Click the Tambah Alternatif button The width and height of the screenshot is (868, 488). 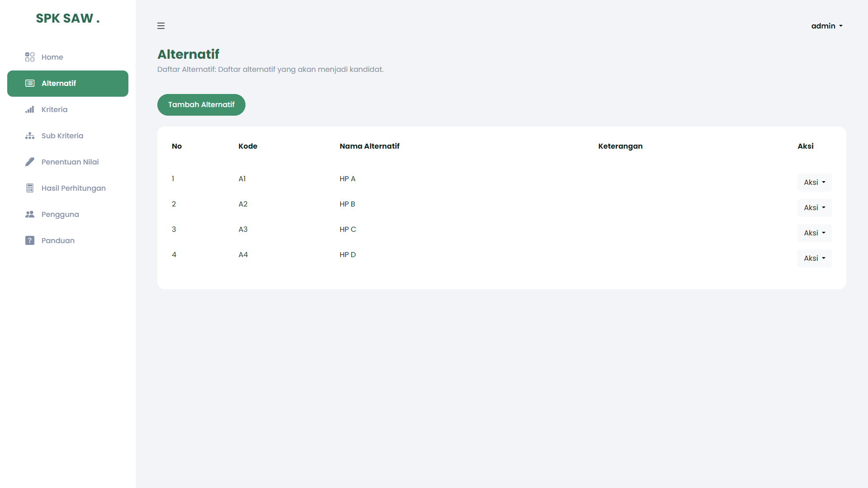pos(201,105)
